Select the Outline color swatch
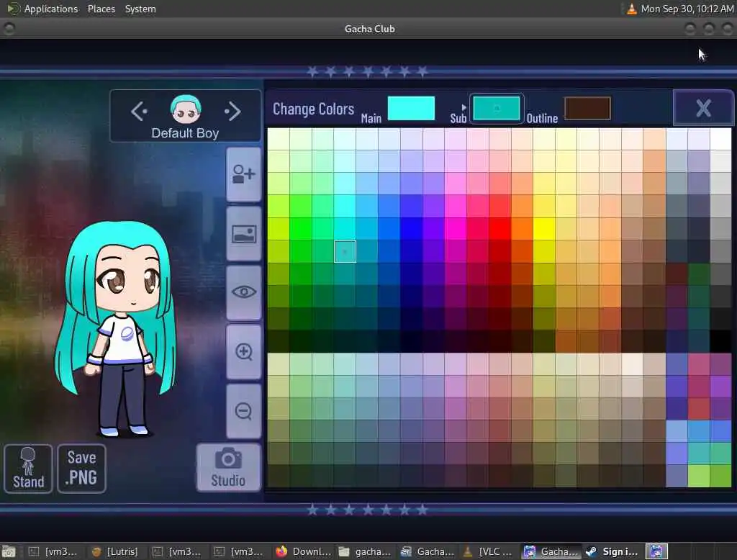 point(587,108)
